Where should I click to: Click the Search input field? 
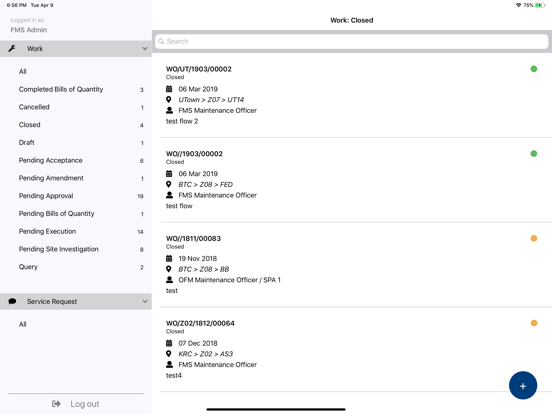pyautogui.click(x=352, y=41)
